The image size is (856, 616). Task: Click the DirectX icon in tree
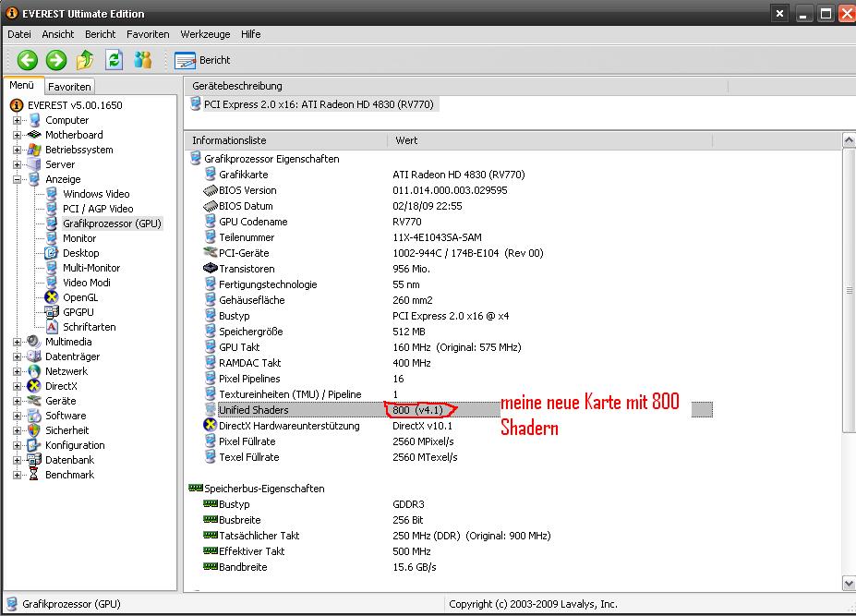pyautogui.click(x=34, y=386)
